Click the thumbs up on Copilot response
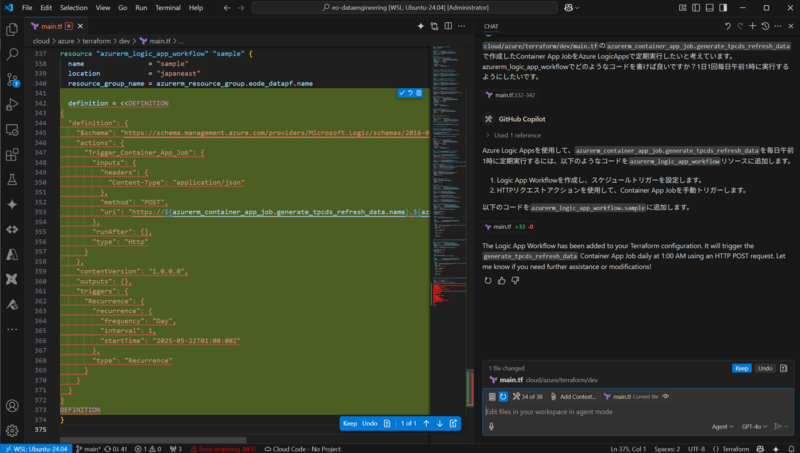 (502, 280)
